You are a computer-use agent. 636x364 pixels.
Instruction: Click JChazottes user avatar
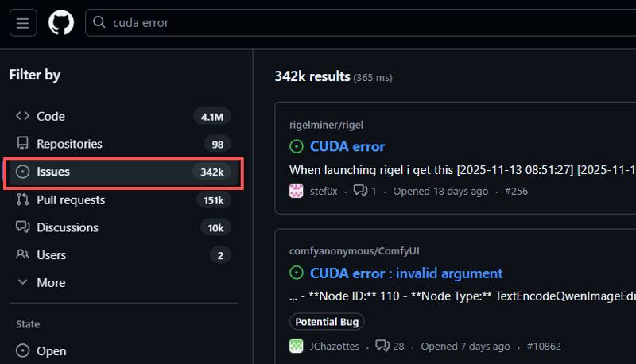pos(297,346)
